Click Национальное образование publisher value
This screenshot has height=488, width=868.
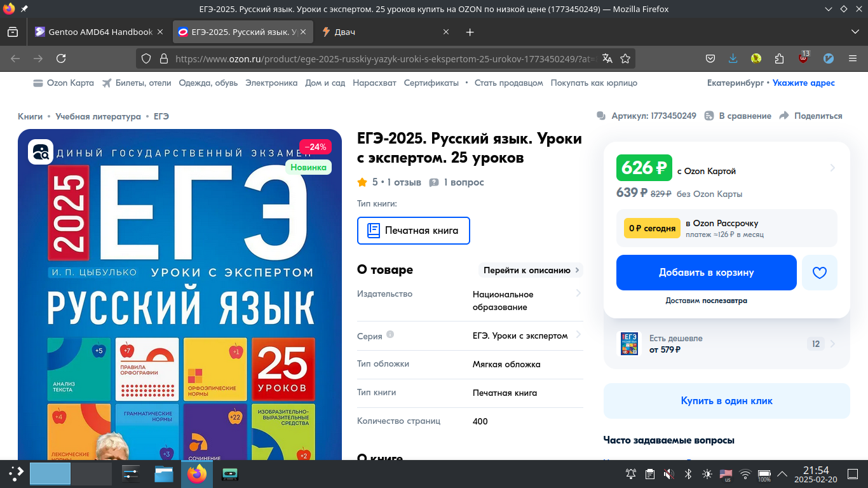[503, 301]
